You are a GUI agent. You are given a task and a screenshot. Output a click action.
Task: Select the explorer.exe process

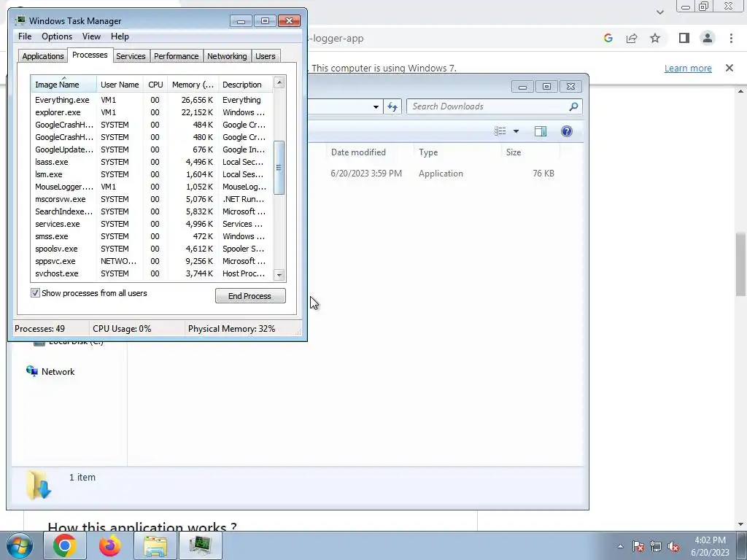point(152,112)
